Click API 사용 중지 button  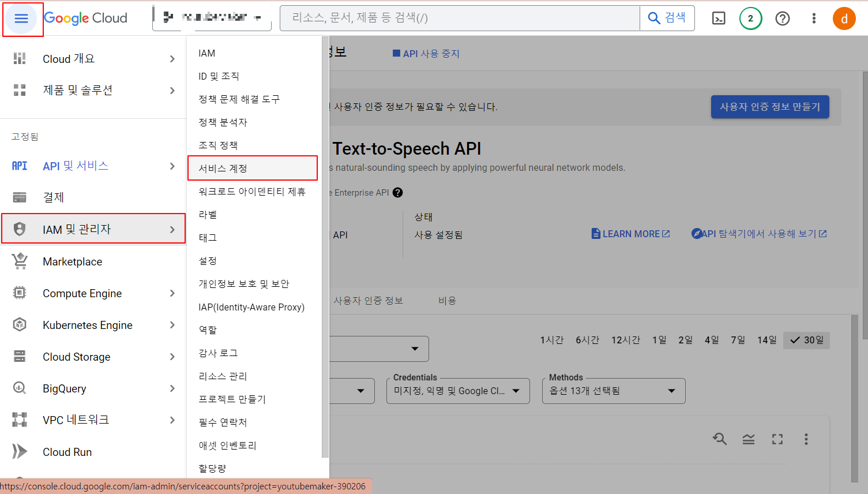pos(426,54)
